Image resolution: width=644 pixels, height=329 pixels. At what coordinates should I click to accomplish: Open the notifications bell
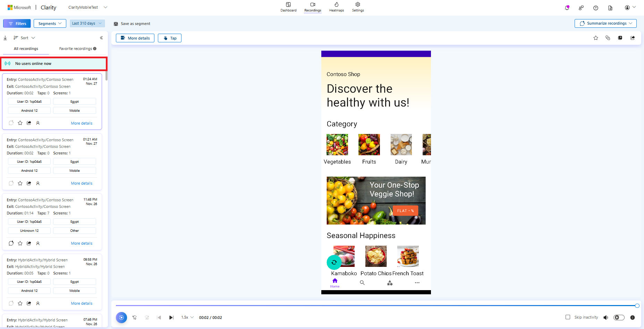(x=567, y=8)
